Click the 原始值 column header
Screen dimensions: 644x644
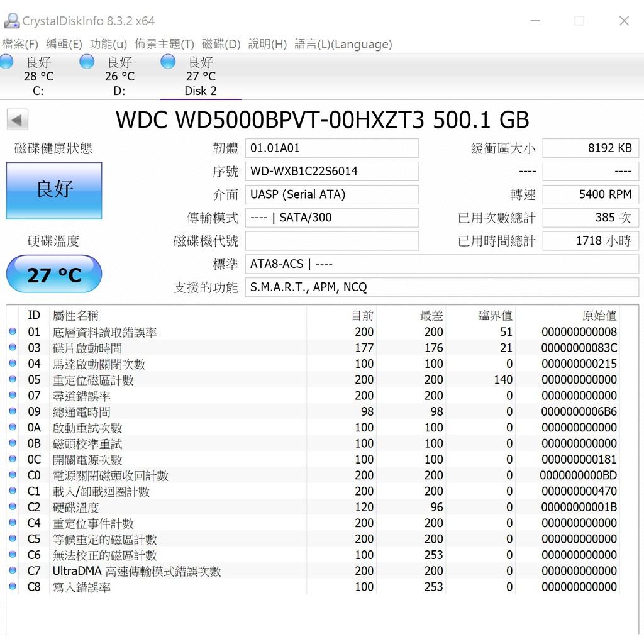click(599, 316)
